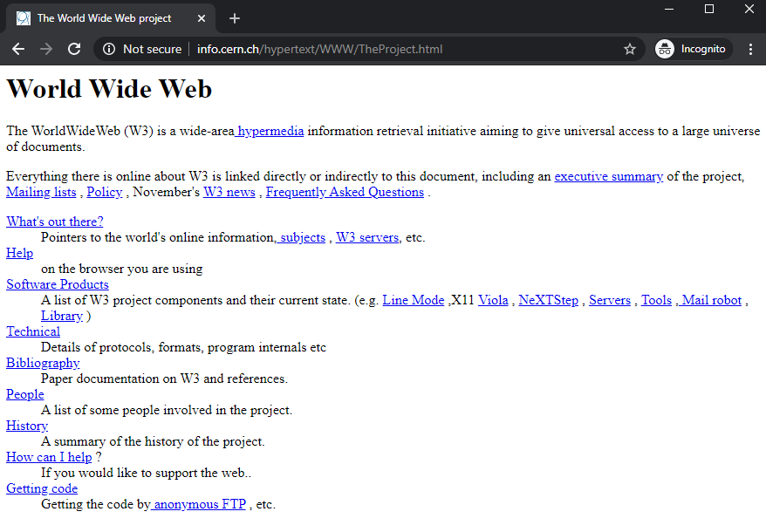Click text 'Paper documentation on W3 and references.'
This screenshot has width=766, height=532.
point(165,379)
